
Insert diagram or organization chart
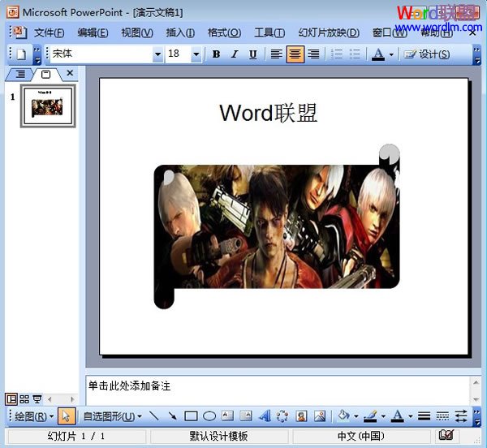click(282, 416)
